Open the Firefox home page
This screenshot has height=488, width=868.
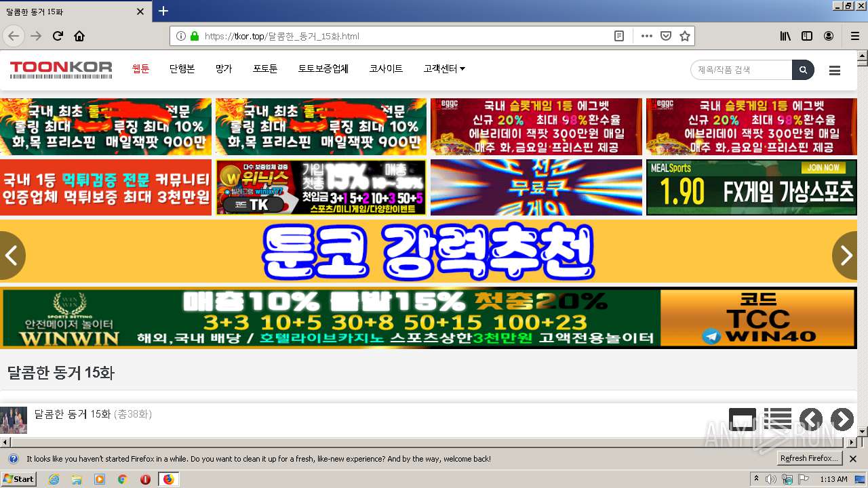click(x=79, y=36)
